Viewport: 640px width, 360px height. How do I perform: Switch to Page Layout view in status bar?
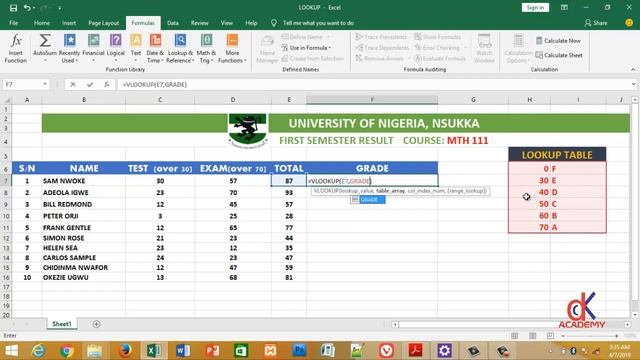533,336
